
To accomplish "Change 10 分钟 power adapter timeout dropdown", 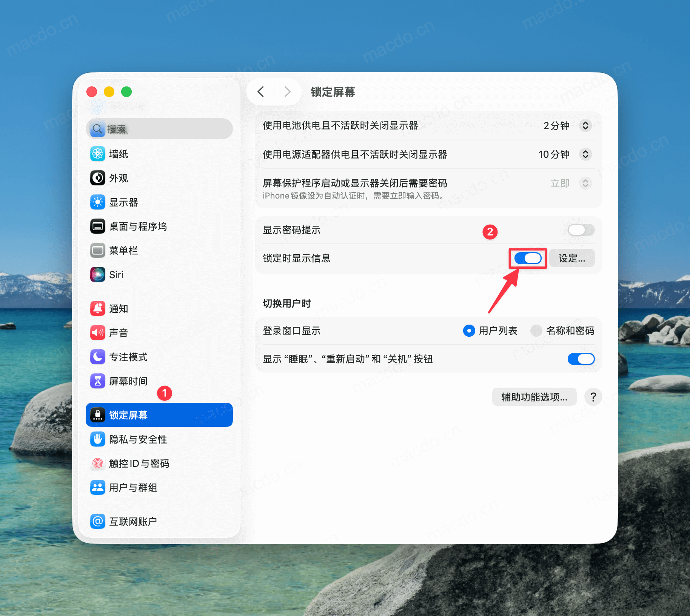I will (585, 154).
